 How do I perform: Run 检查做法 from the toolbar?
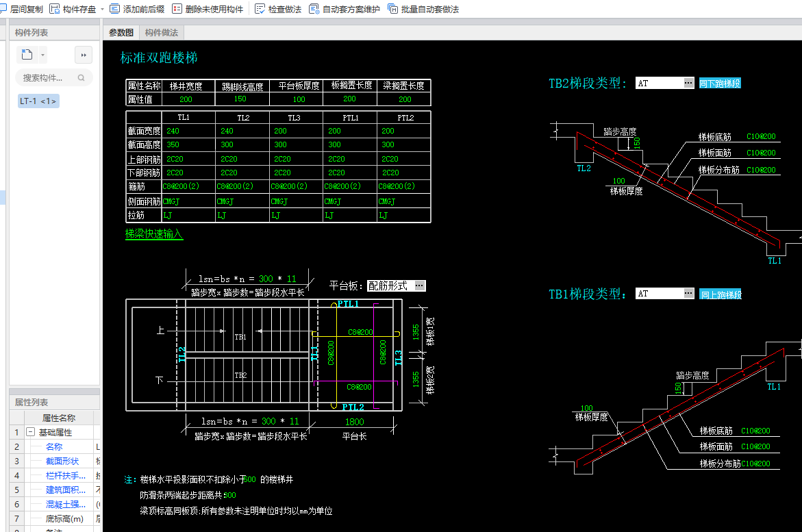(260, 9)
